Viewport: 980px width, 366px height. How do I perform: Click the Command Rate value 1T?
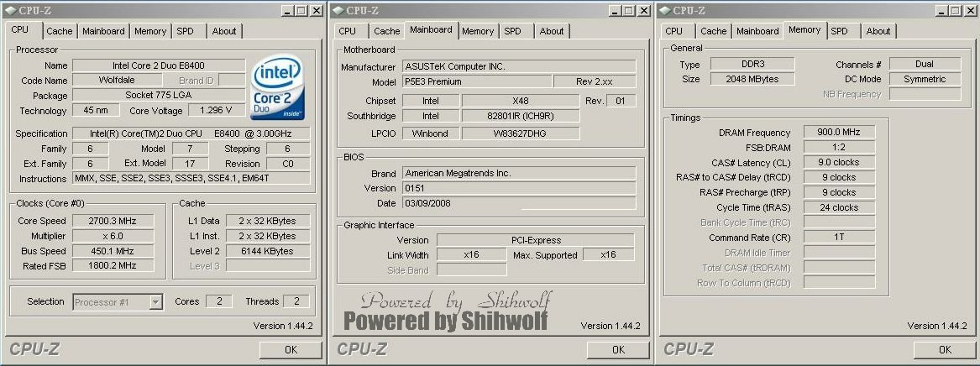pos(840,238)
